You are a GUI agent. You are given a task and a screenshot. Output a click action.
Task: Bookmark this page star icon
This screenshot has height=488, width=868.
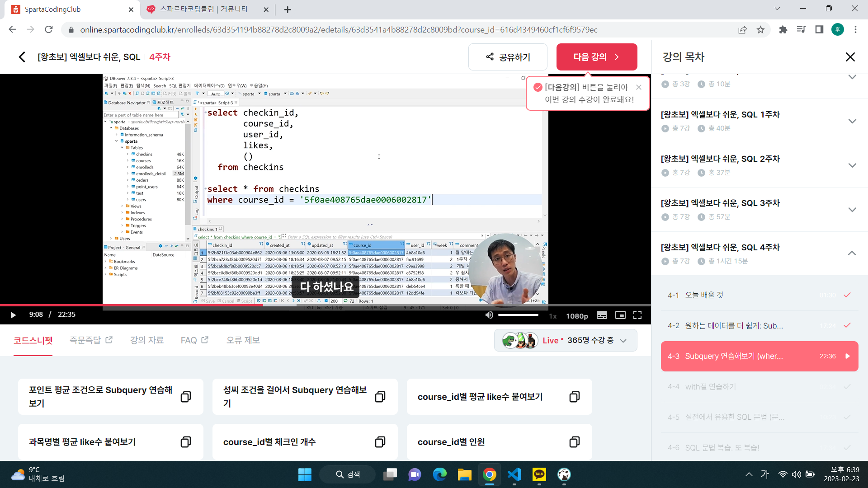click(x=760, y=30)
